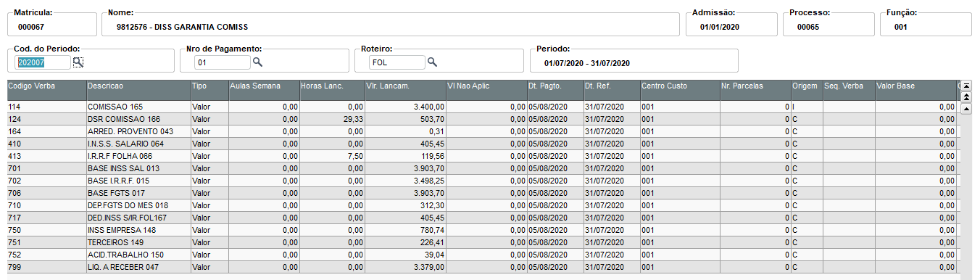980x280 pixels.
Task: Select row ARRED. PROVENTO 043
Action: coord(483,131)
